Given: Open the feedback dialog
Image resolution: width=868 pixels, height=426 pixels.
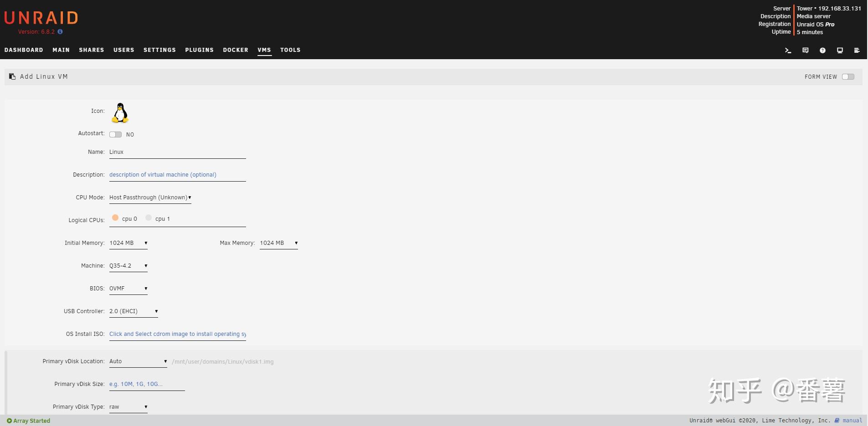Looking at the screenshot, I should (x=805, y=50).
